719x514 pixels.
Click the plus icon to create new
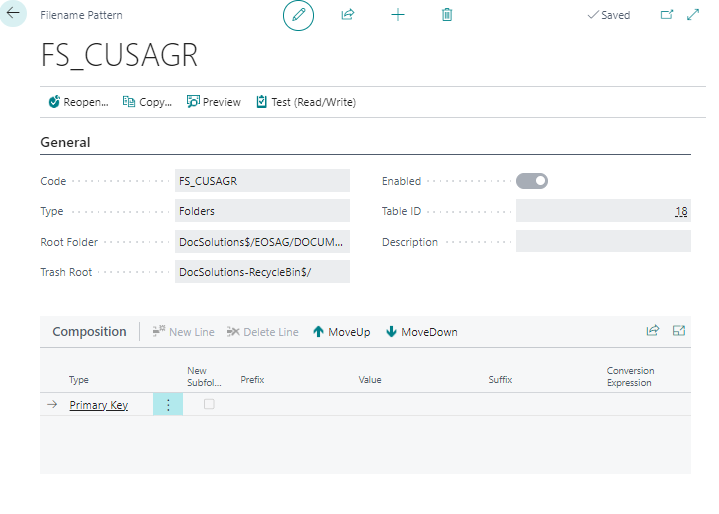click(x=398, y=15)
